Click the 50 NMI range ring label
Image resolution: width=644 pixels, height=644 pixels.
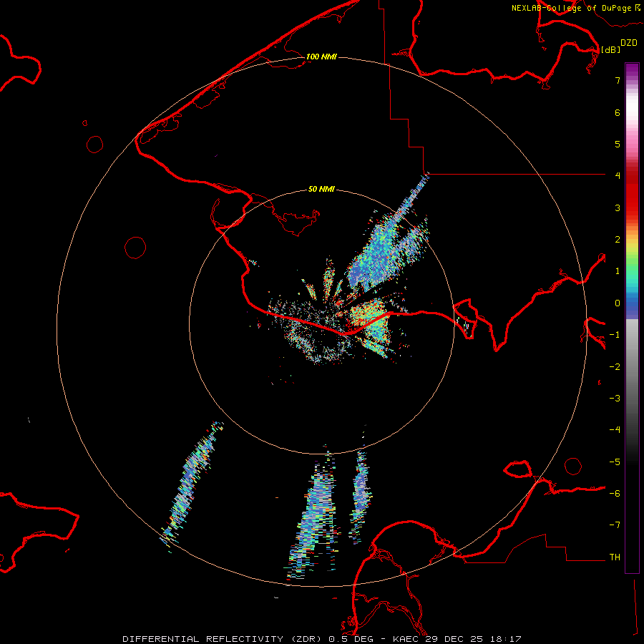(x=321, y=189)
